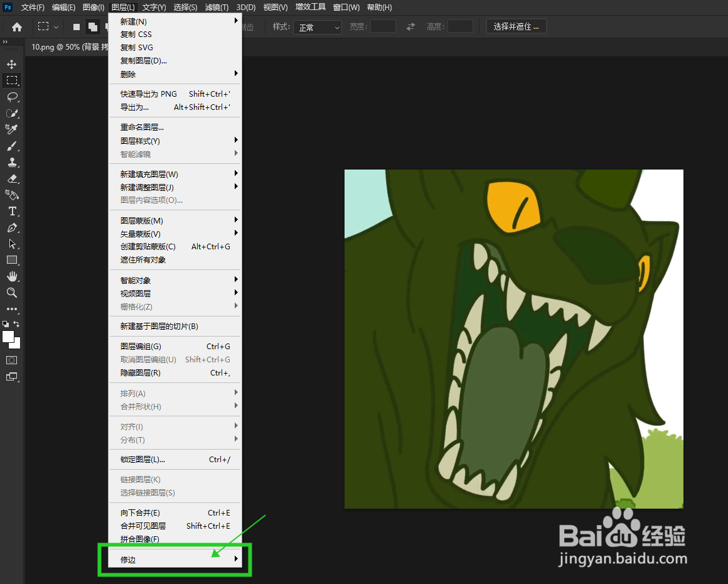Expand the 智能对象 submenu
The width and height of the screenshot is (728, 584).
(x=175, y=281)
